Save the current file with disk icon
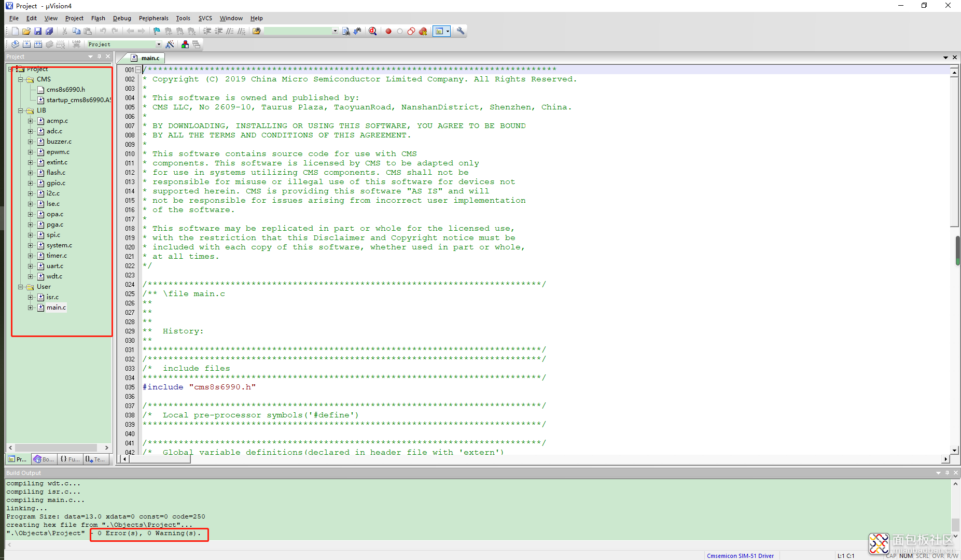 coord(38,31)
